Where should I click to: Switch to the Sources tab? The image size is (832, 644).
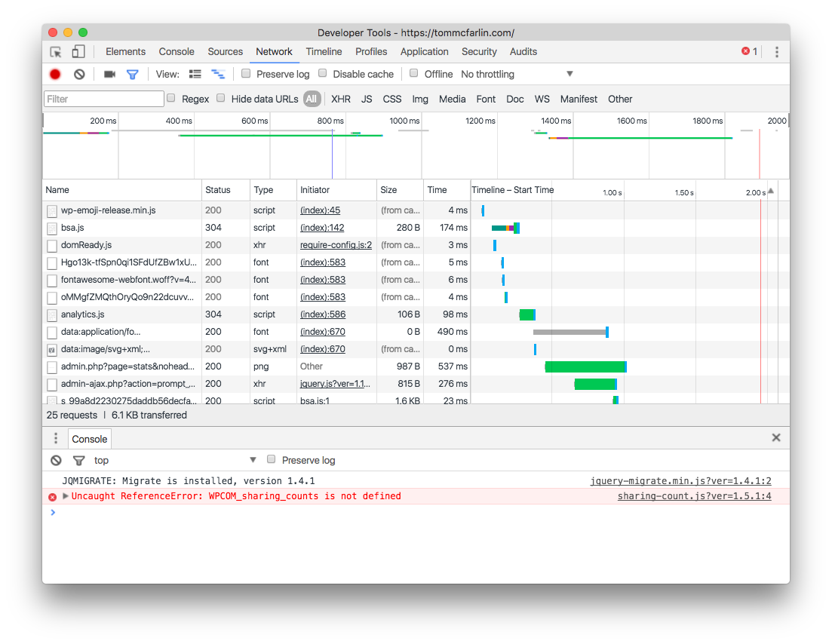point(225,52)
